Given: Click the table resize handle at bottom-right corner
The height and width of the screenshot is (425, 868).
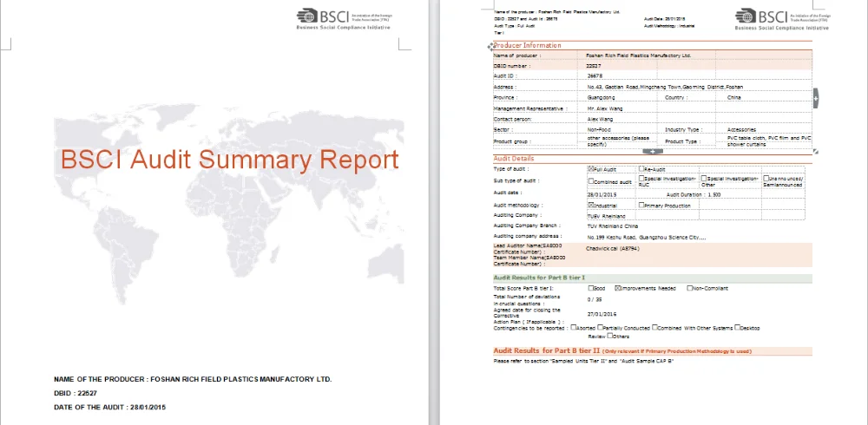Looking at the screenshot, I should (815, 151).
